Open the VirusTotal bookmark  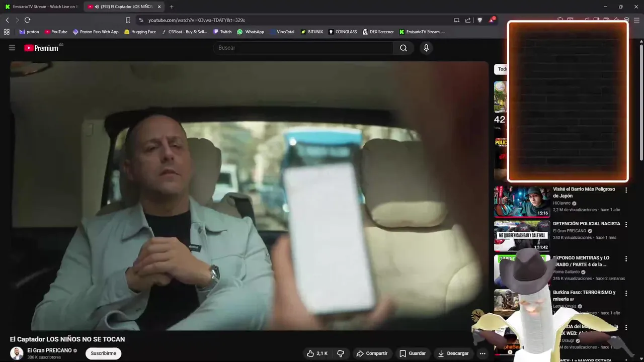[x=282, y=32]
